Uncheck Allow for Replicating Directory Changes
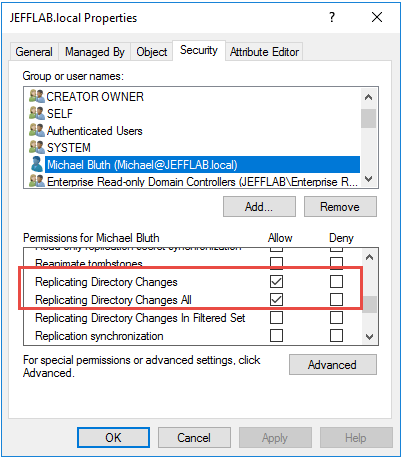The height and width of the screenshot is (458, 402). pyautogui.click(x=276, y=281)
